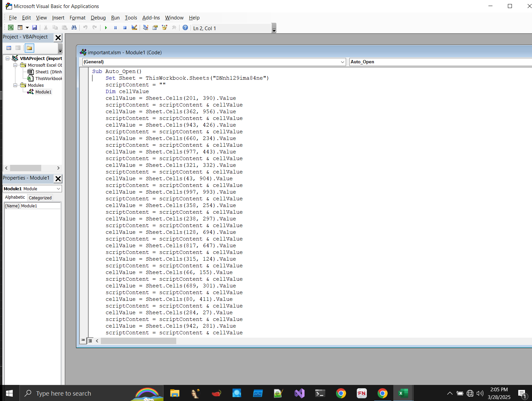Open Project Explorer toolbar icon
This screenshot has height=401, width=532.
(145, 28)
